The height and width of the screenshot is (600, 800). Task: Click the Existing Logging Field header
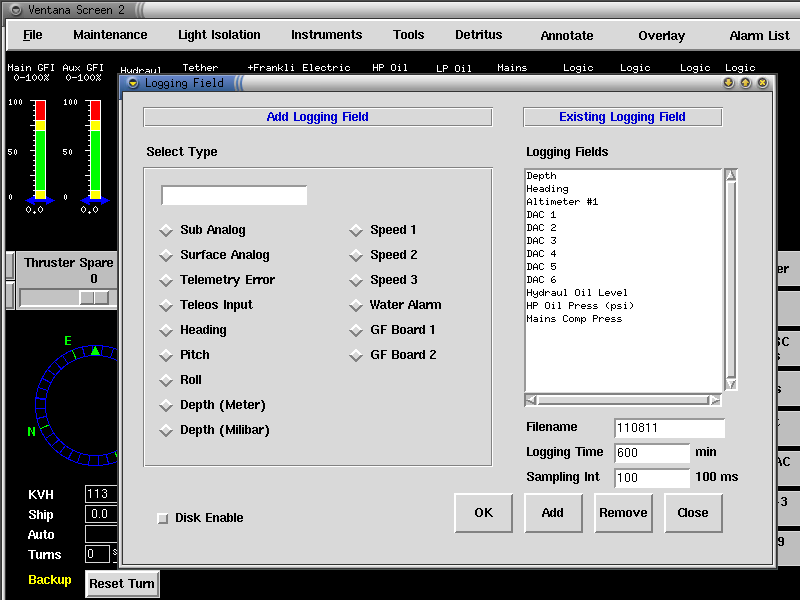(x=622, y=117)
